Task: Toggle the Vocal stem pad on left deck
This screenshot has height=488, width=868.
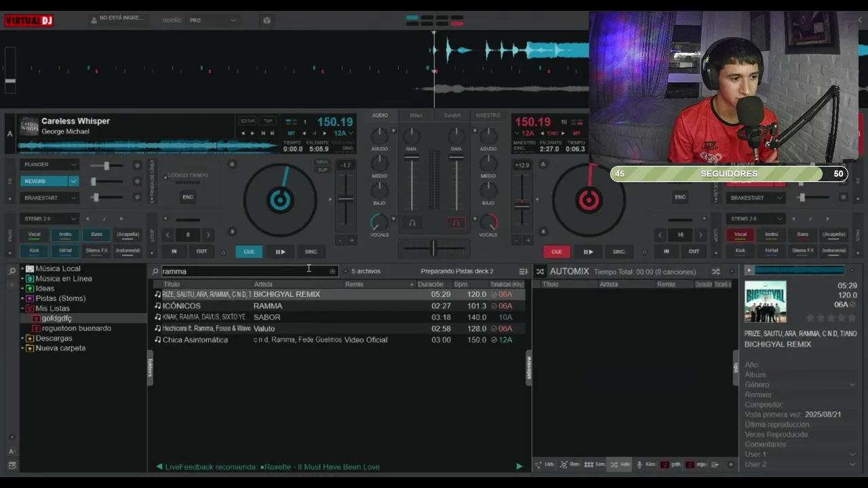Action: click(34, 235)
